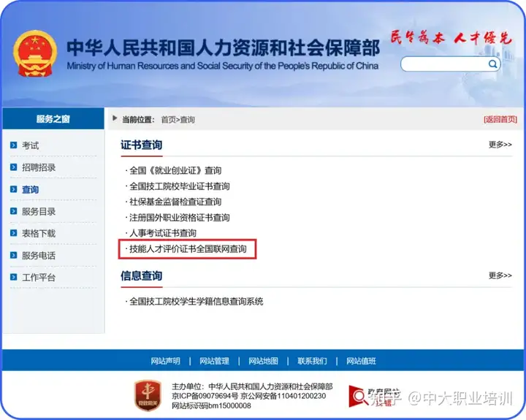Open 技能人才评价证书全国联网查询 link
The height and width of the screenshot is (420, 526).
click(188, 249)
